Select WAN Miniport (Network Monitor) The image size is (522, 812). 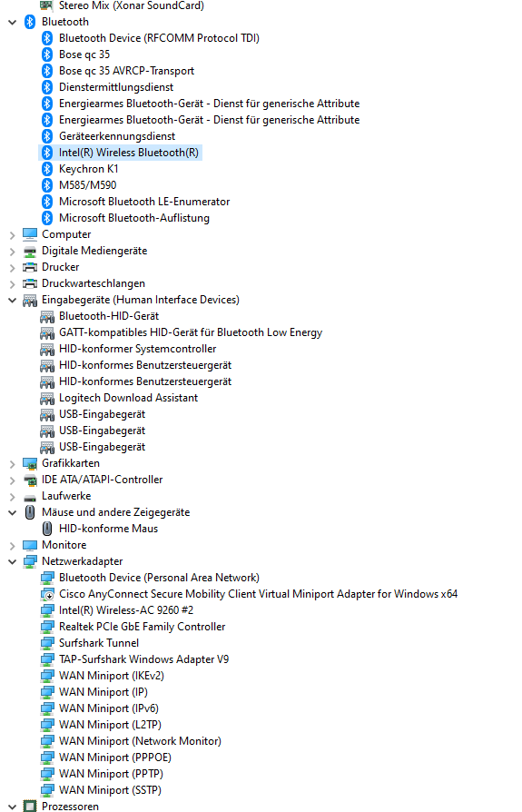pyautogui.click(x=140, y=741)
